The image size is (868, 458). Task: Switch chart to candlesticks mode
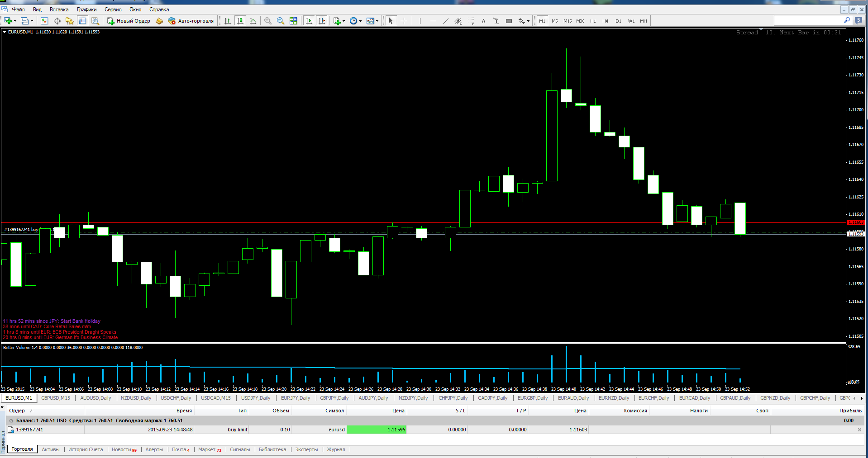click(x=240, y=21)
